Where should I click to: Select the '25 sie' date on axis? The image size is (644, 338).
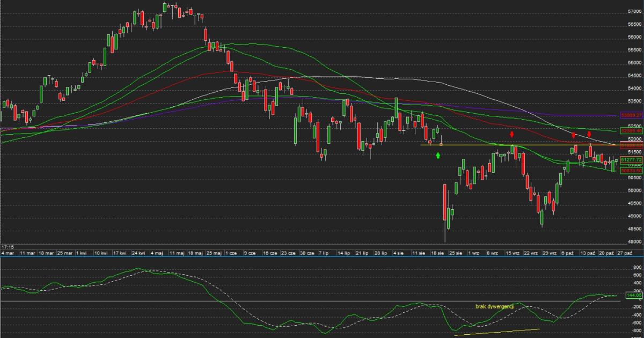pyautogui.click(x=455, y=252)
